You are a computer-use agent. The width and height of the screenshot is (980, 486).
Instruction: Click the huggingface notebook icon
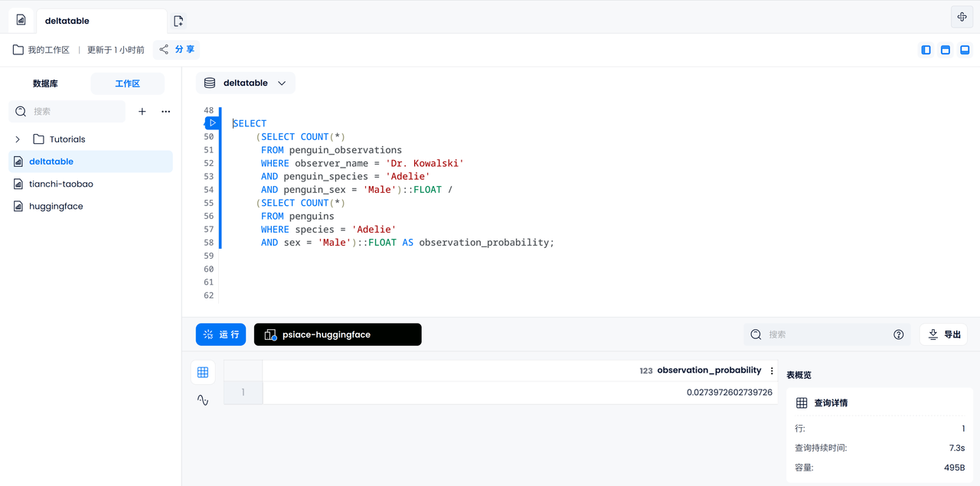[x=18, y=206]
